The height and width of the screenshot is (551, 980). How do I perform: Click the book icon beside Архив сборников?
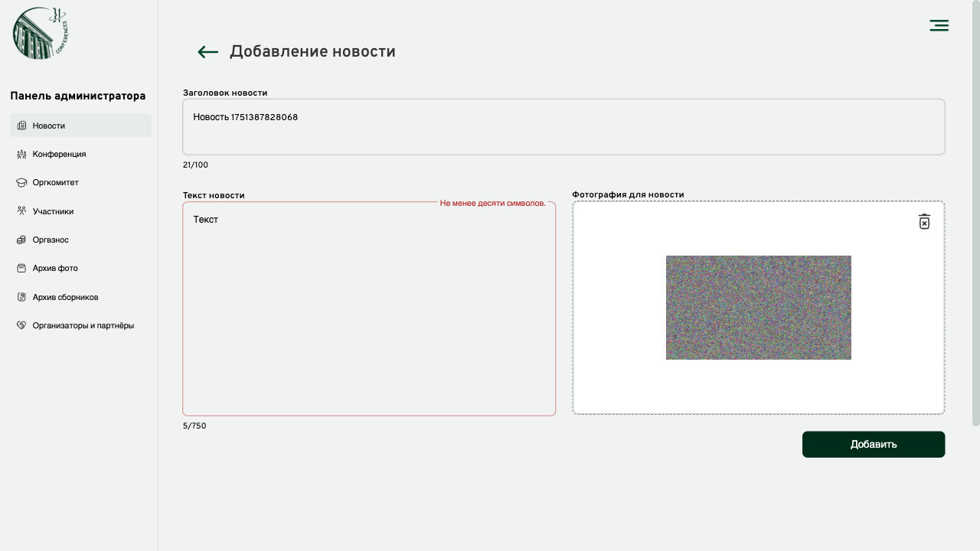pyautogui.click(x=21, y=297)
